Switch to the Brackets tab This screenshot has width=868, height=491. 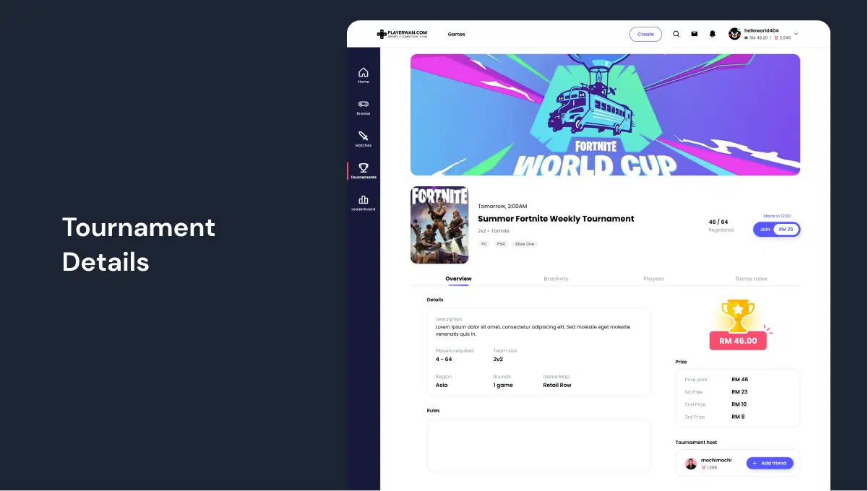click(556, 279)
